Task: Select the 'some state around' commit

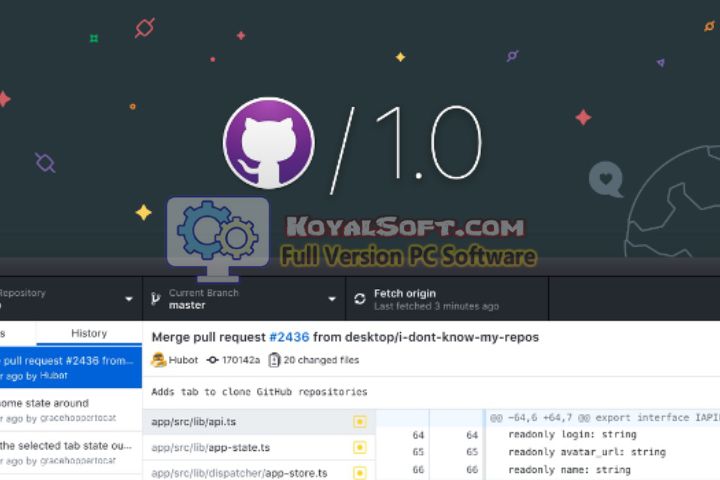Action: tap(71, 410)
